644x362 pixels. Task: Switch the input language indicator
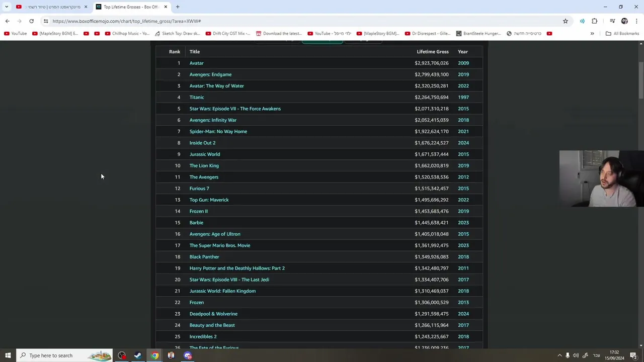point(596,355)
